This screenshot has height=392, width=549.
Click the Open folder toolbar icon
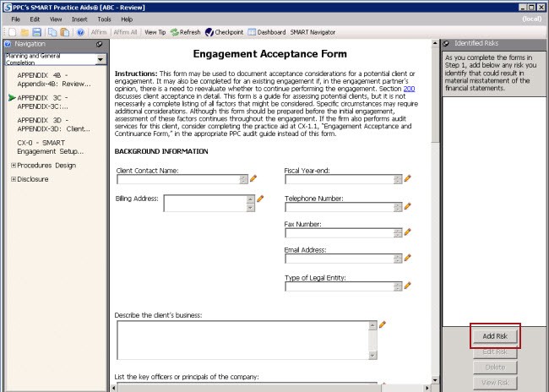(x=23, y=32)
